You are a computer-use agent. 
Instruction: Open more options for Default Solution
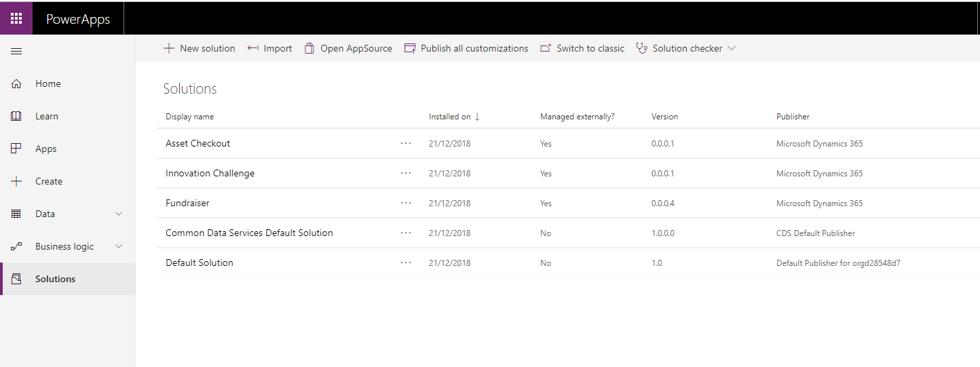click(x=406, y=263)
